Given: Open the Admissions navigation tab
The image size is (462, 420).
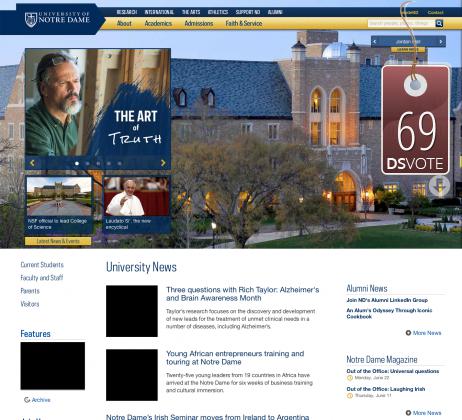Looking at the screenshot, I should (x=199, y=23).
